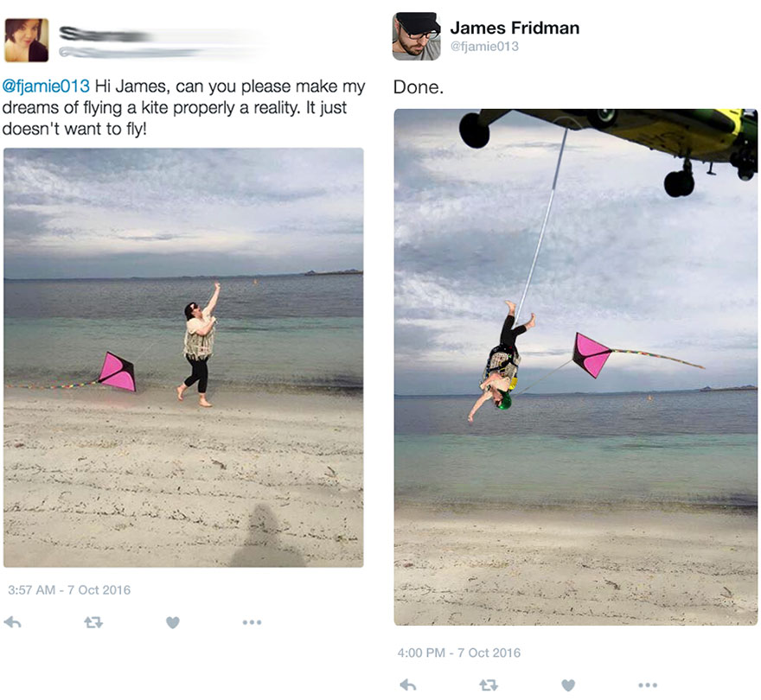Open the original beach kite photo

pos(183,358)
